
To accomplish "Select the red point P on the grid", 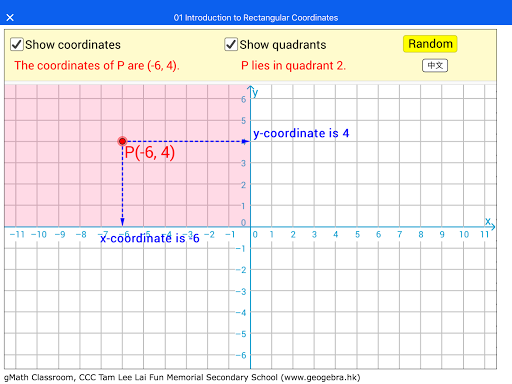I will point(122,141).
